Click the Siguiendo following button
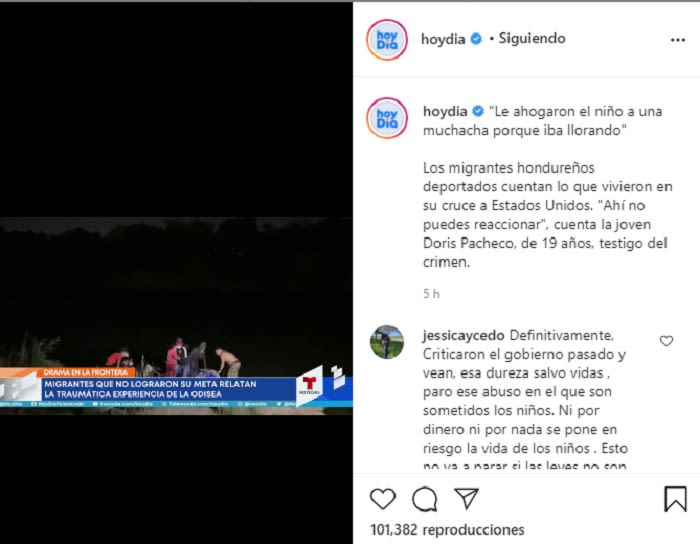 click(532, 38)
